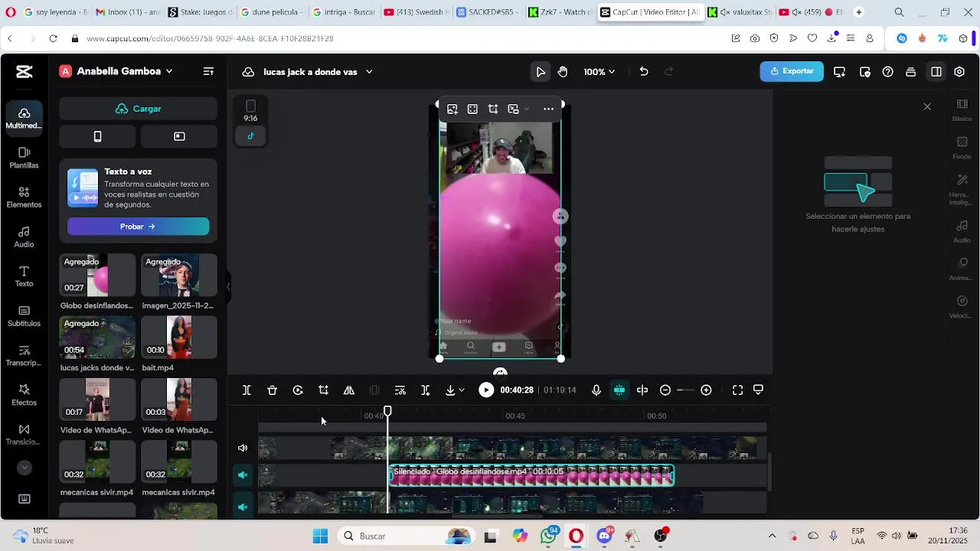
Task: Click Probar on Texto a voz card
Action: (x=138, y=227)
